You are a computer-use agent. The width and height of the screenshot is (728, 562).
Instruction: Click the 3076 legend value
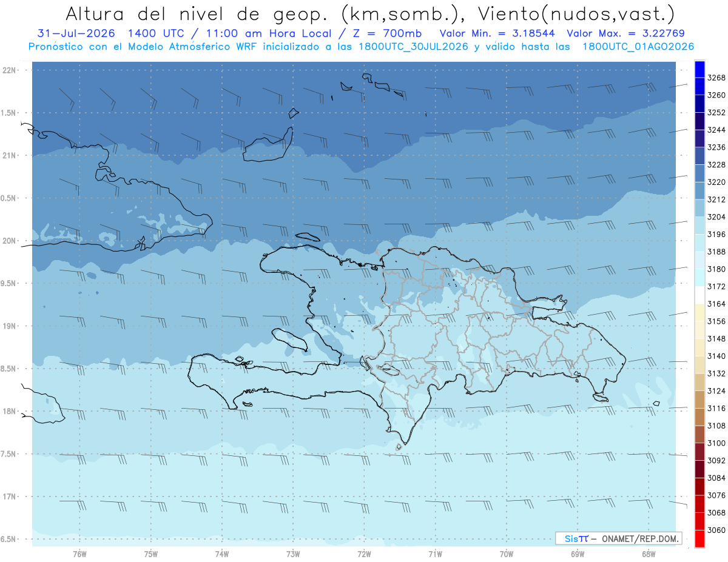point(716,495)
